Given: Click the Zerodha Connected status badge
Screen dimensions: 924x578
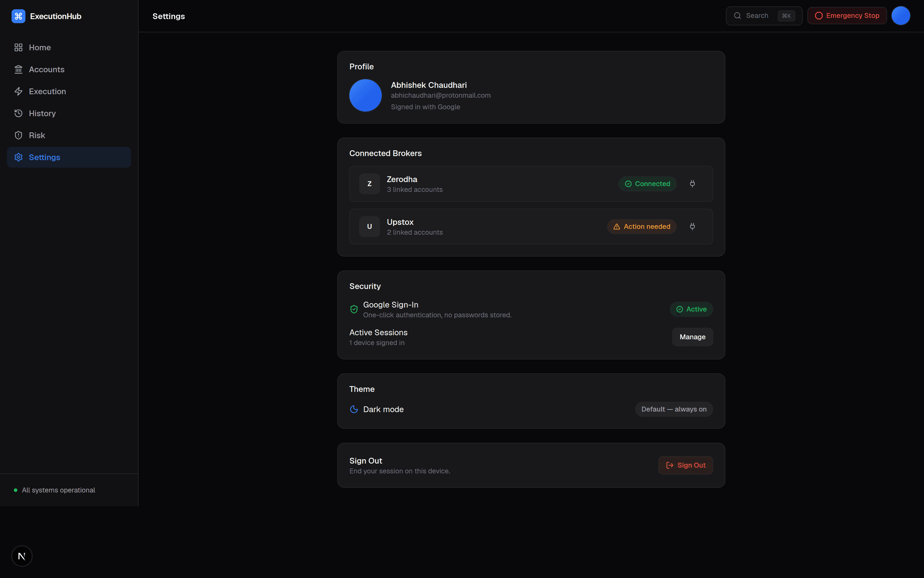Looking at the screenshot, I should pyautogui.click(x=647, y=184).
